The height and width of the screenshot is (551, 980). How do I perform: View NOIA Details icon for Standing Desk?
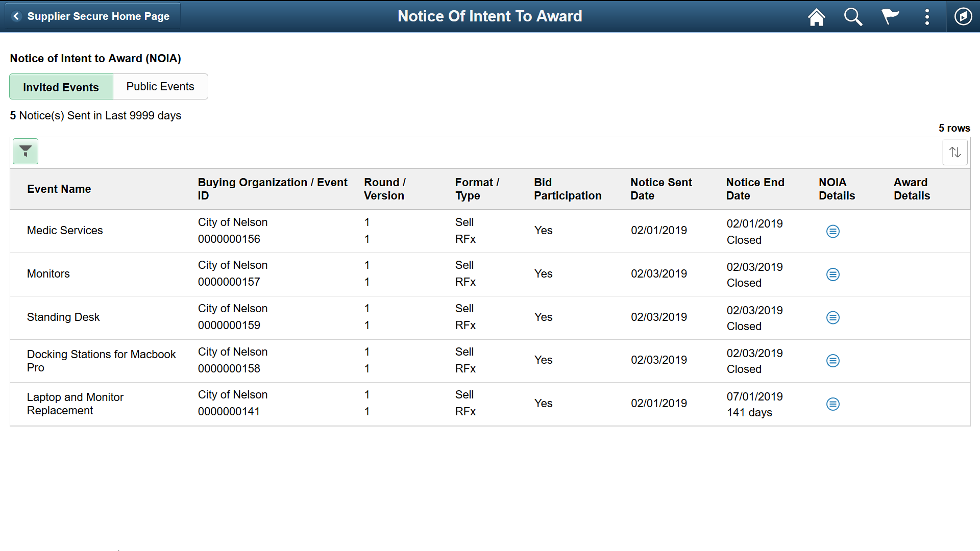coord(834,317)
